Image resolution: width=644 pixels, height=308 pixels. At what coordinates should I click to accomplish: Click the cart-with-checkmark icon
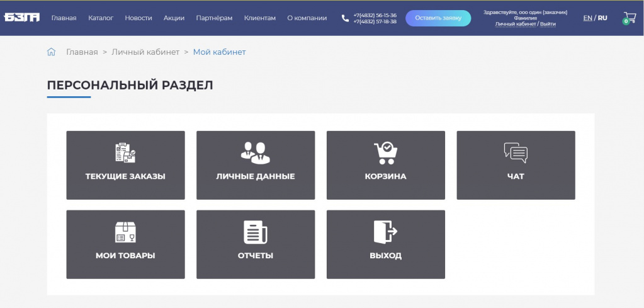pos(386,153)
